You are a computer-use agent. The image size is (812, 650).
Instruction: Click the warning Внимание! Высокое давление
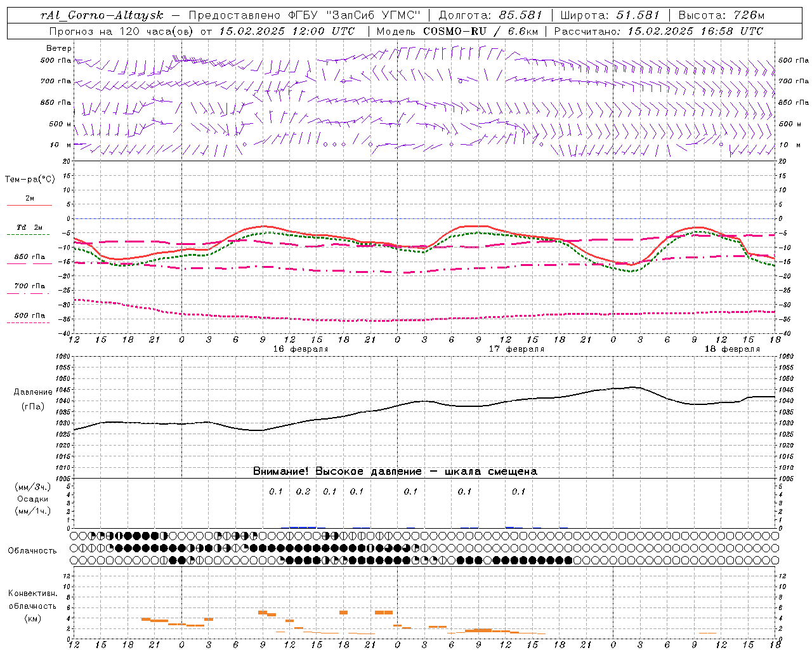[x=337, y=472]
